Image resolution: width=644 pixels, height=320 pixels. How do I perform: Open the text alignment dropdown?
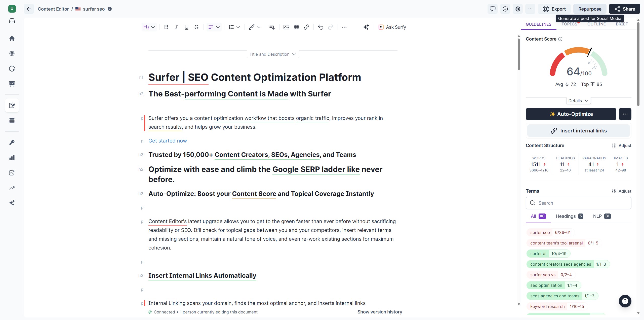(x=214, y=27)
